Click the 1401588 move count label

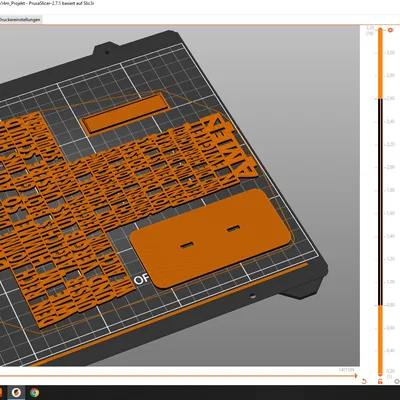coord(347,370)
